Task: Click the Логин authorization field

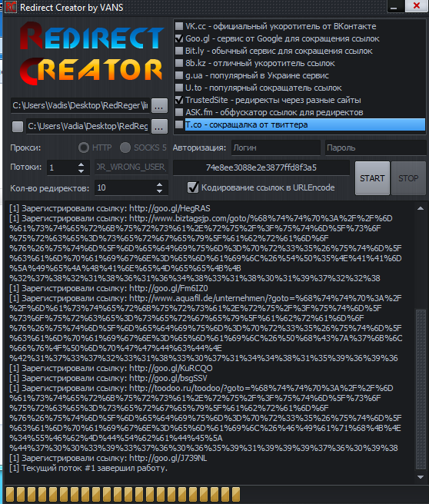Action: click(275, 148)
